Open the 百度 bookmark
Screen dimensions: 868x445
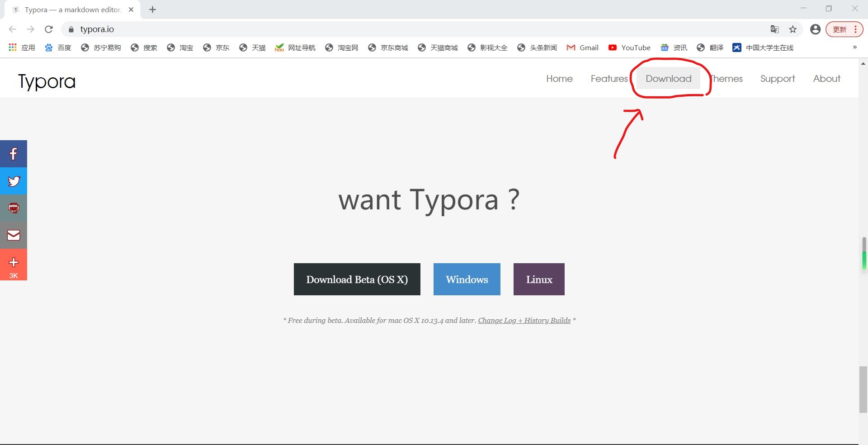pos(58,47)
